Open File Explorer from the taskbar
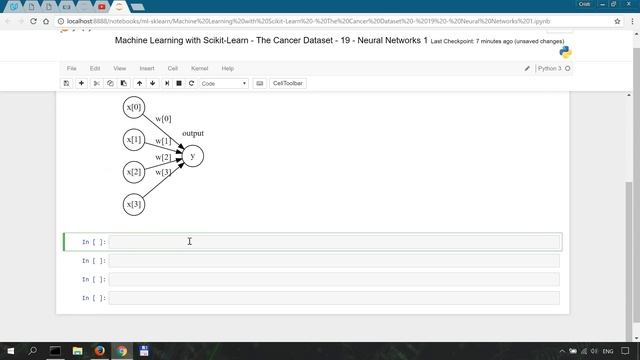640x360 pixels. [x=77, y=351]
